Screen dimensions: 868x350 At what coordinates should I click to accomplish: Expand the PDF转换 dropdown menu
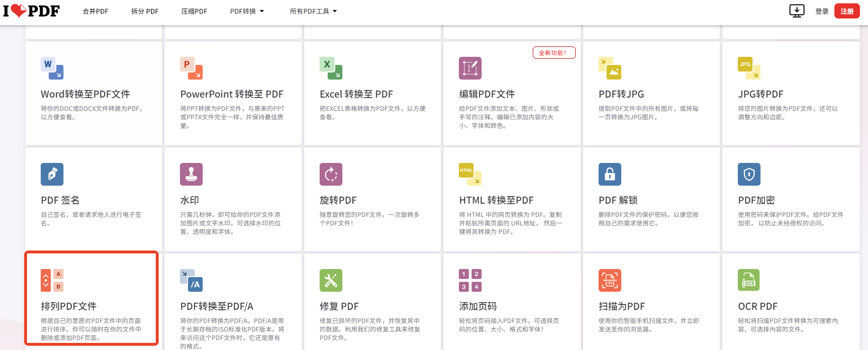[x=247, y=11]
